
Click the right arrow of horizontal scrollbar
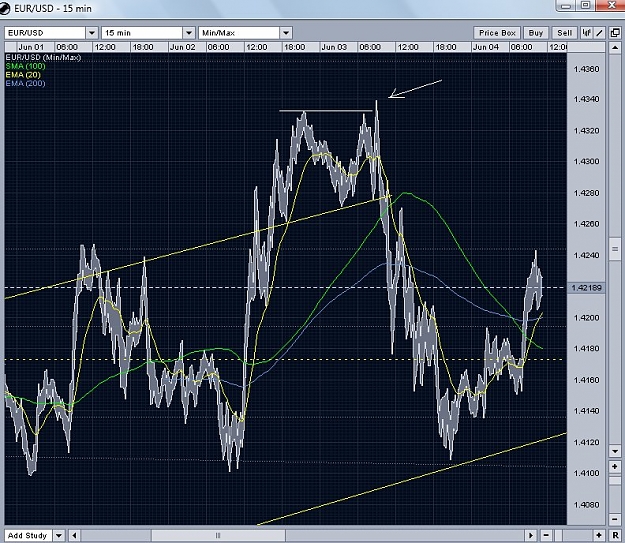(531, 535)
